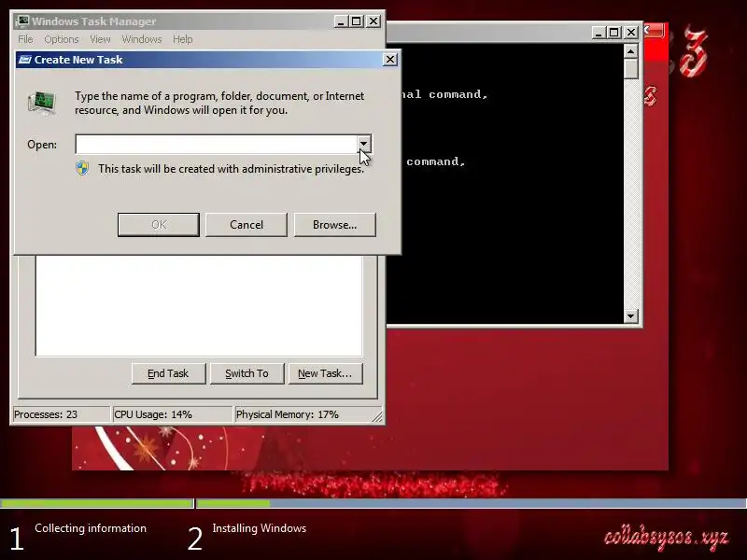Click the Installing Windows step label

coord(260,528)
